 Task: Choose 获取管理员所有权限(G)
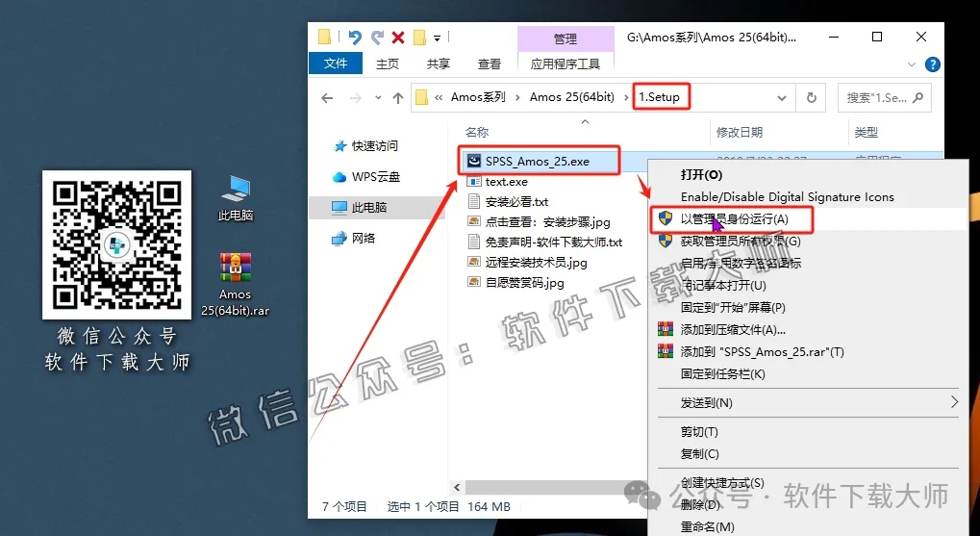pos(740,241)
